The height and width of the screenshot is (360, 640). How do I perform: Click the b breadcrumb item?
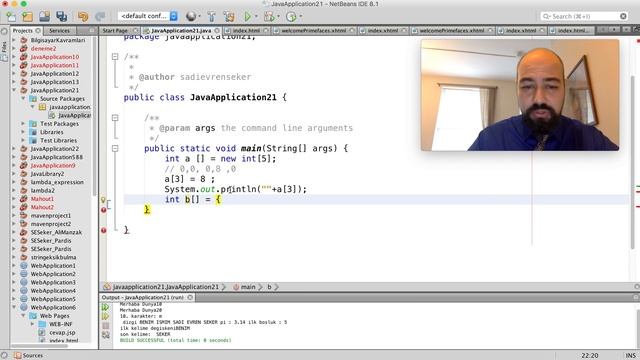[x=269, y=287]
